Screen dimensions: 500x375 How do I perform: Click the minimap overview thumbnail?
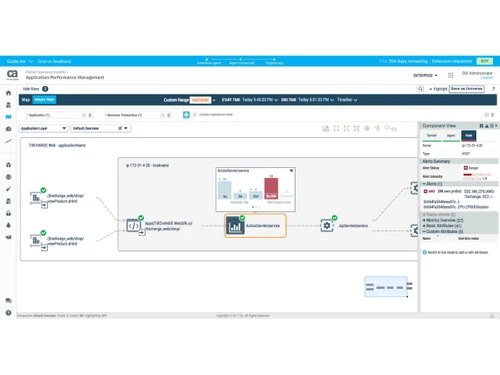(x=386, y=287)
